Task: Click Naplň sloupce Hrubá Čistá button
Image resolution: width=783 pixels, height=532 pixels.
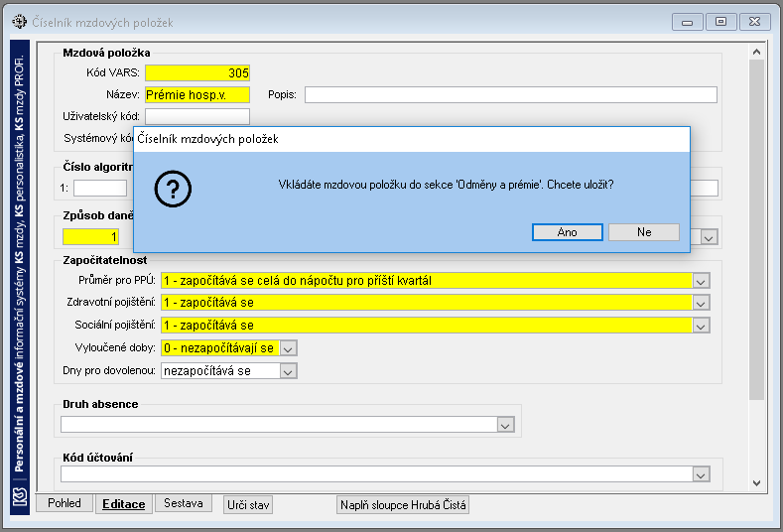Action: tap(403, 505)
